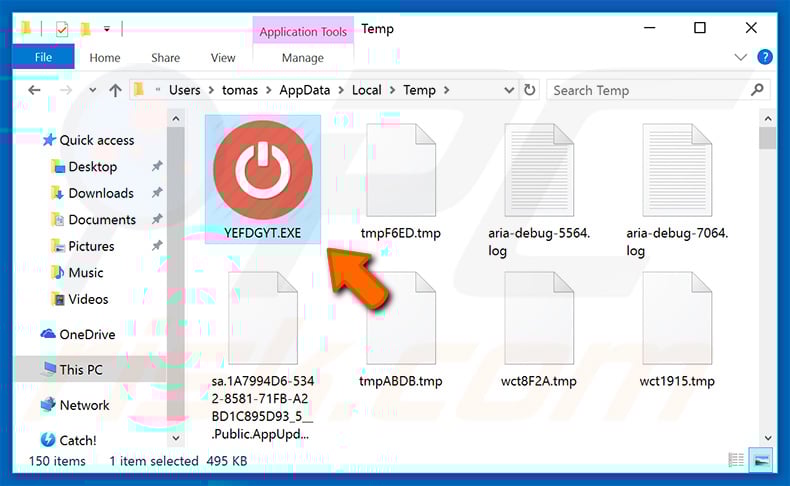Click the Back navigation arrow
The image size is (790, 486).
tap(34, 90)
